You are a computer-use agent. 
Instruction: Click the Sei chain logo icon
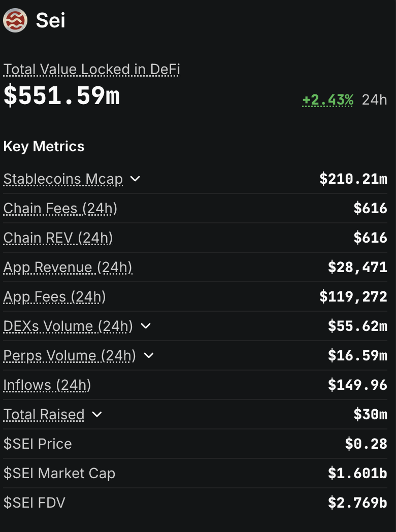click(x=15, y=20)
